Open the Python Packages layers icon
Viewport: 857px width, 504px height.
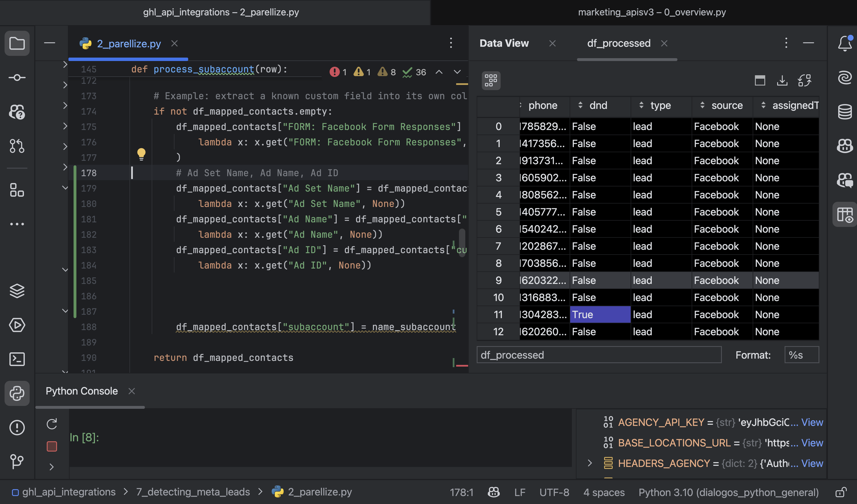tap(17, 291)
